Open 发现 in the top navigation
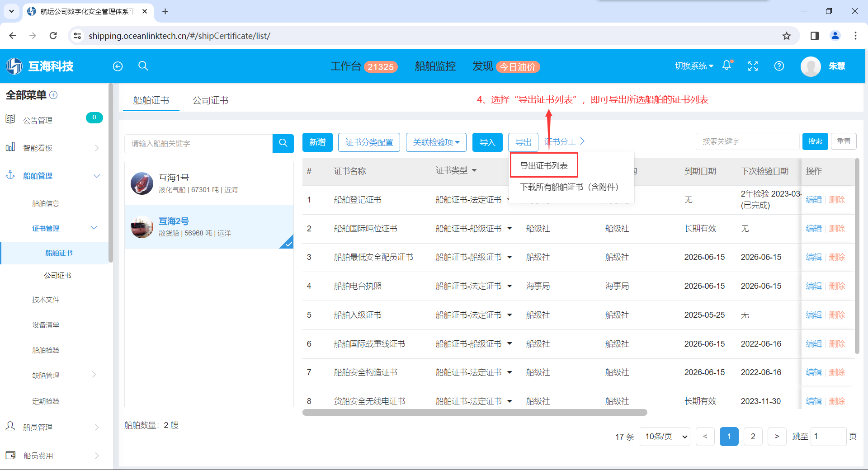 click(482, 66)
